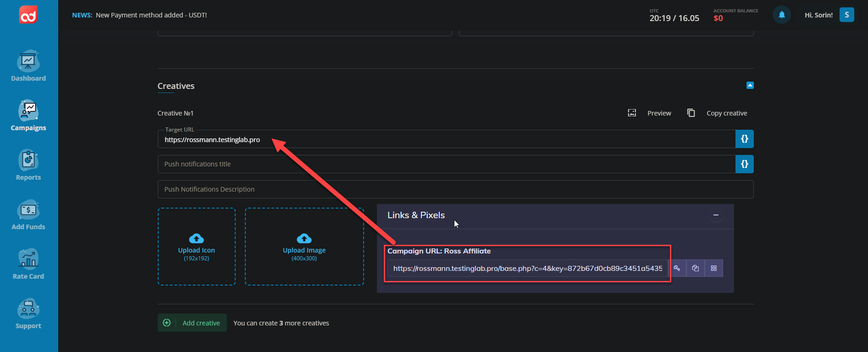Insert macro into Target URL field
868x352 pixels.
coord(744,139)
